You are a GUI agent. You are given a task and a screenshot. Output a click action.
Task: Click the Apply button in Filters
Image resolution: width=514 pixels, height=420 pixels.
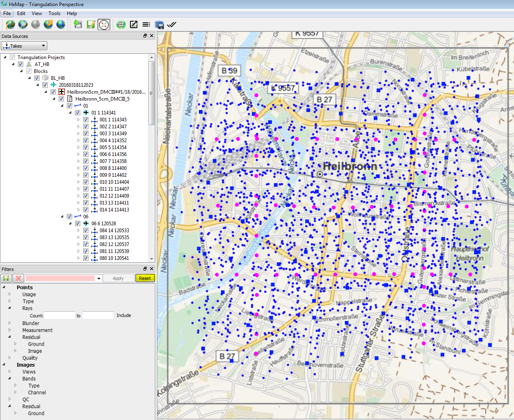click(x=118, y=278)
